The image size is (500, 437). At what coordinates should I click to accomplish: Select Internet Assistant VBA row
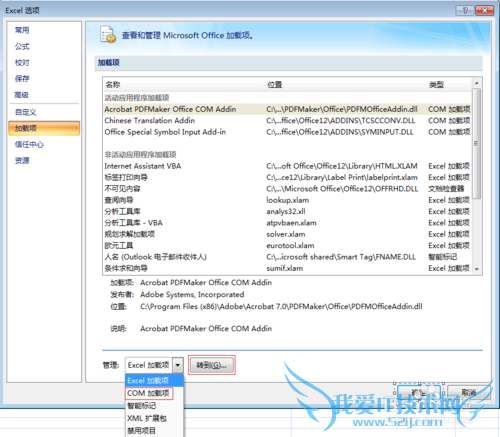287,166
